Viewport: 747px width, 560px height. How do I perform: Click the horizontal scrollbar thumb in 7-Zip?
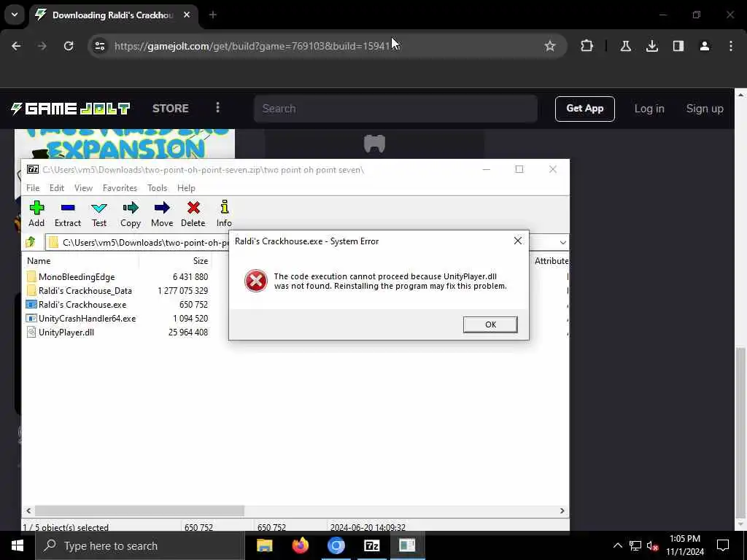pyautogui.click(x=139, y=510)
